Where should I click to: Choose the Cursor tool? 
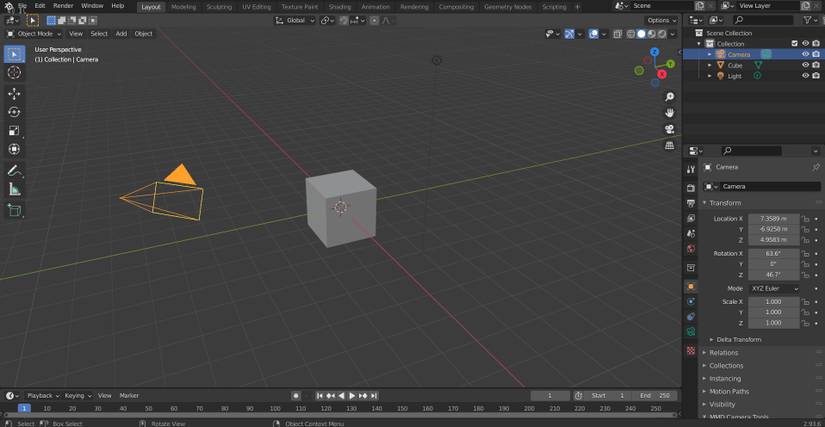[14, 72]
